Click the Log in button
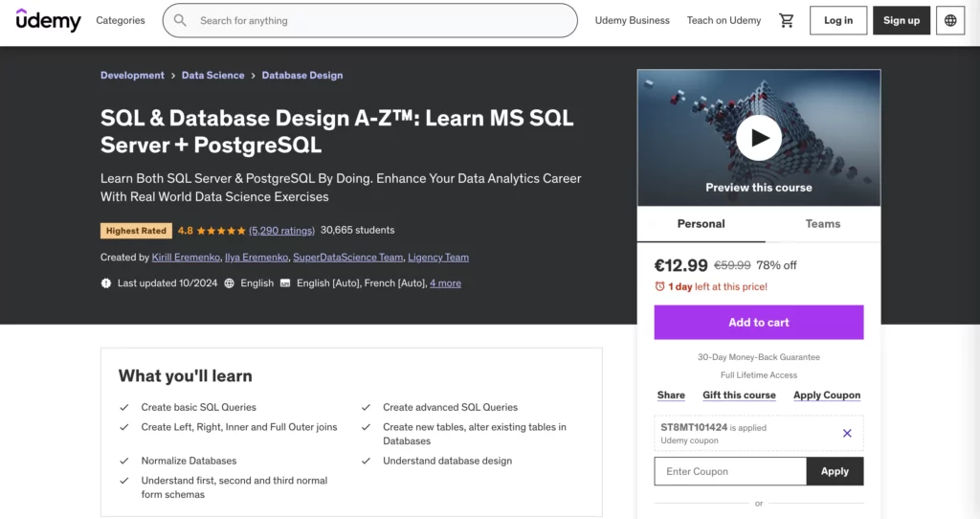This screenshot has width=980, height=519. click(838, 20)
